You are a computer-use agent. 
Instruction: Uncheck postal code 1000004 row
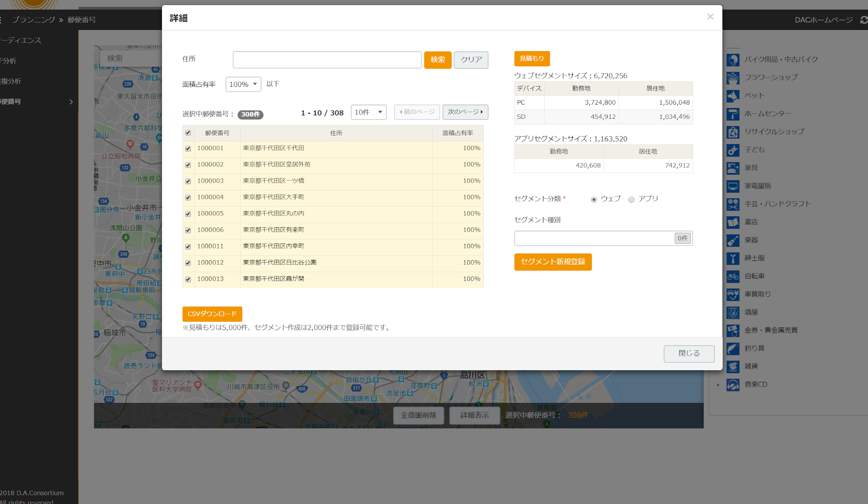(188, 198)
